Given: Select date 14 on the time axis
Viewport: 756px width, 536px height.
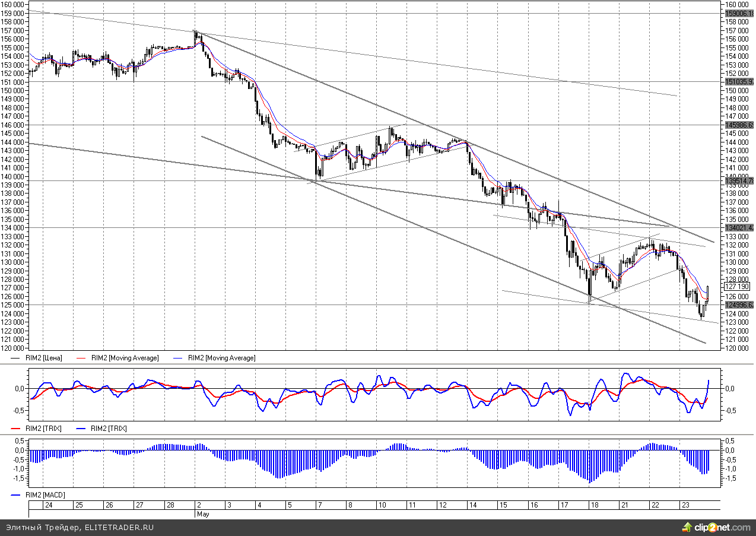Looking at the screenshot, I should [472, 505].
